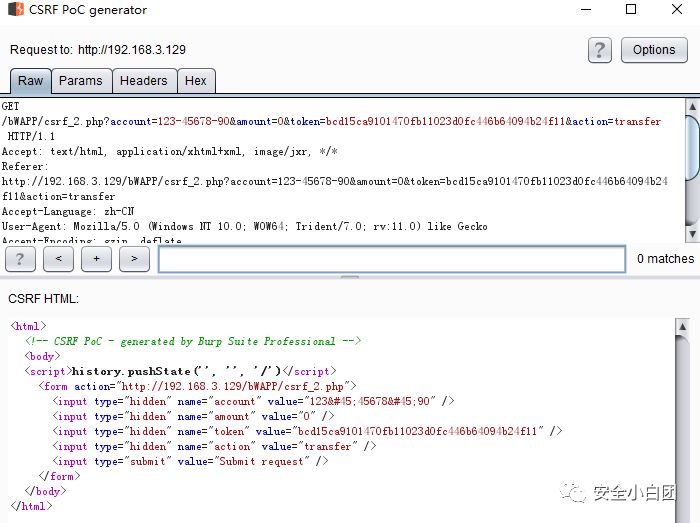
Task: Click the request pane scroll up arrow
Action: tap(692, 106)
